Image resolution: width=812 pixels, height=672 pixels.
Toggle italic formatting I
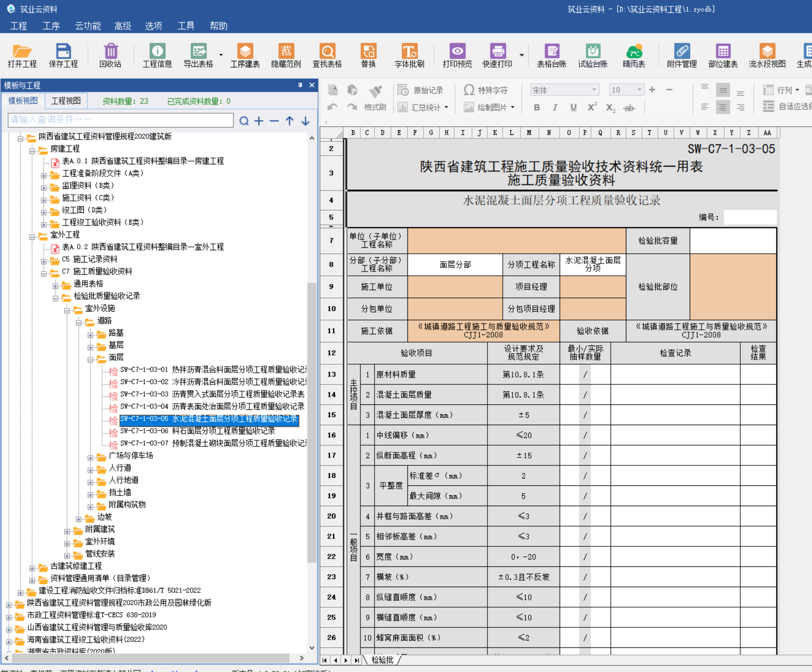click(555, 108)
